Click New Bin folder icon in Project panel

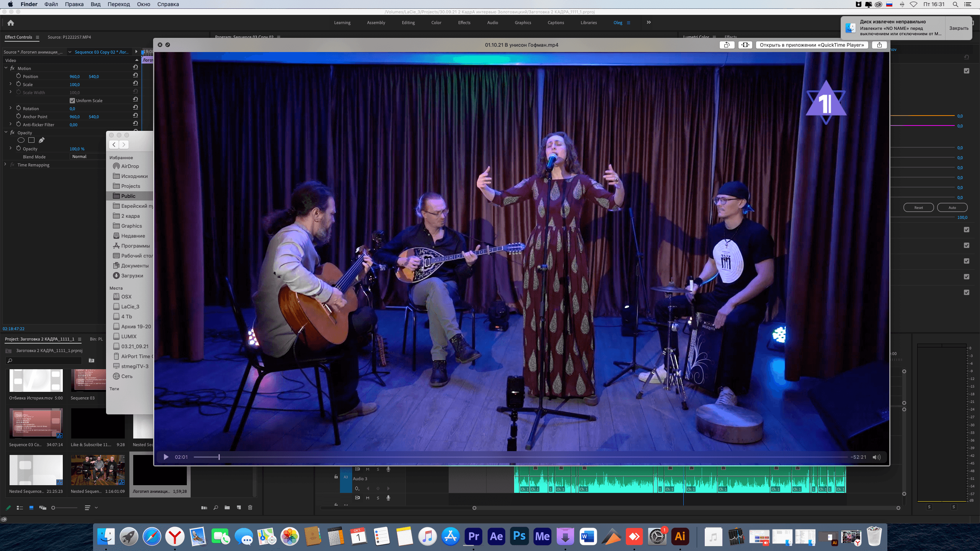click(x=227, y=507)
